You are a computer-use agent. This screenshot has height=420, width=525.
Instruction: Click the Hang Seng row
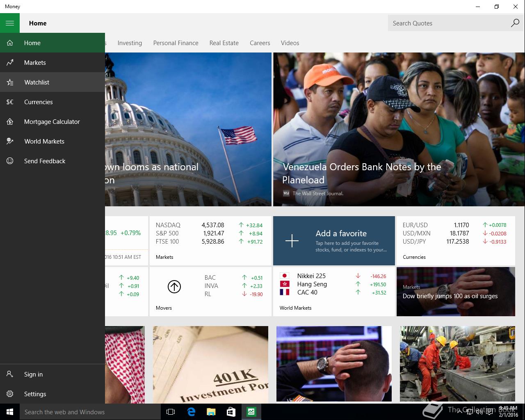pyautogui.click(x=333, y=284)
